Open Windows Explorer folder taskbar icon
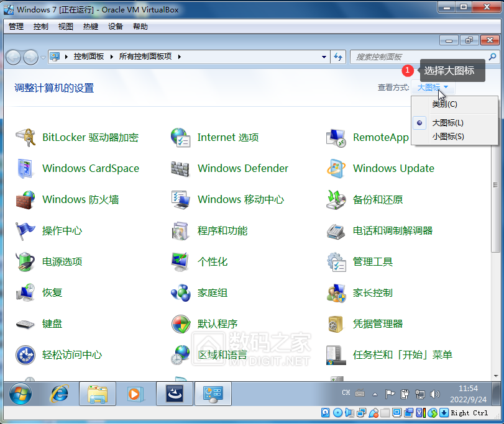 click(x=98, y=394)
